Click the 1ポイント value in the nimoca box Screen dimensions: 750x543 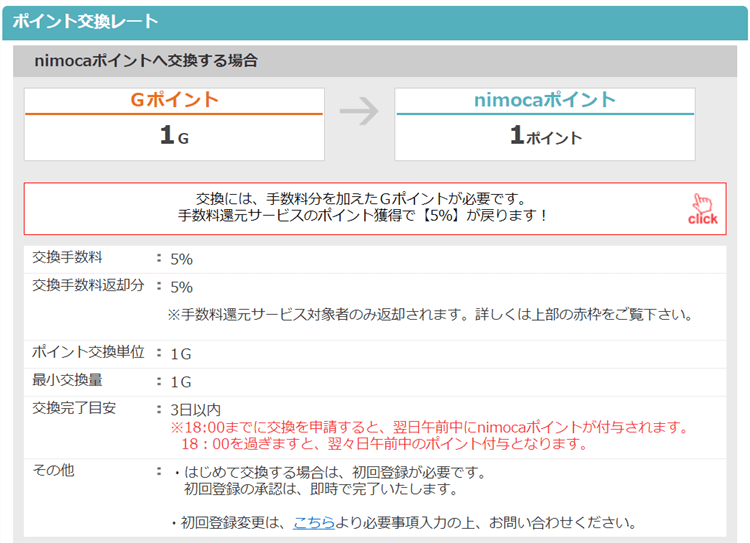coord(545,134)
